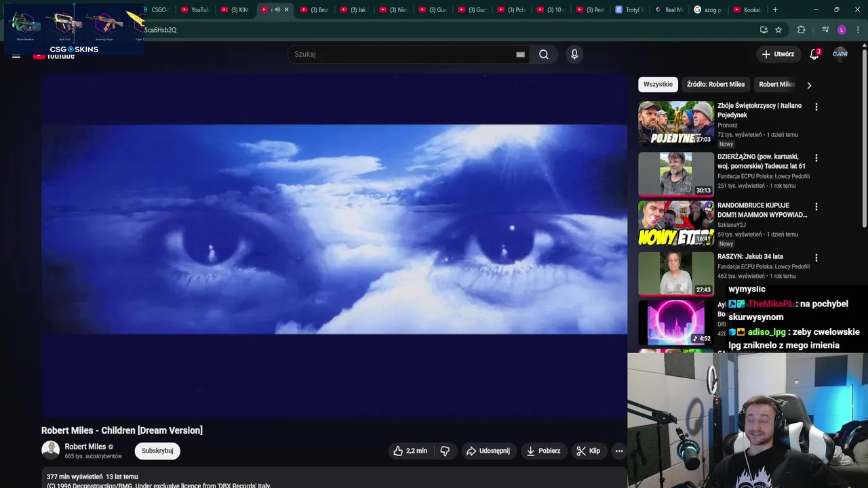Open RANDOMBRUCE KUPUJE DOM video title

(x=762, y=210)
